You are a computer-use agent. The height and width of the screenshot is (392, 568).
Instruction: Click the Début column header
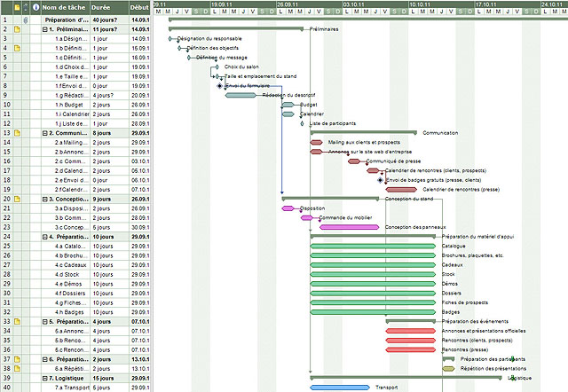pos(139,7)
